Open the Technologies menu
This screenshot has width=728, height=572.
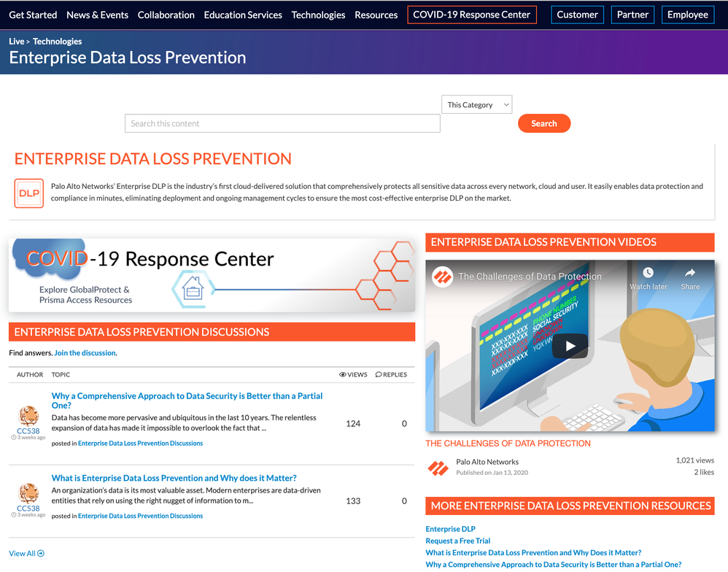[x=319, y=15]
